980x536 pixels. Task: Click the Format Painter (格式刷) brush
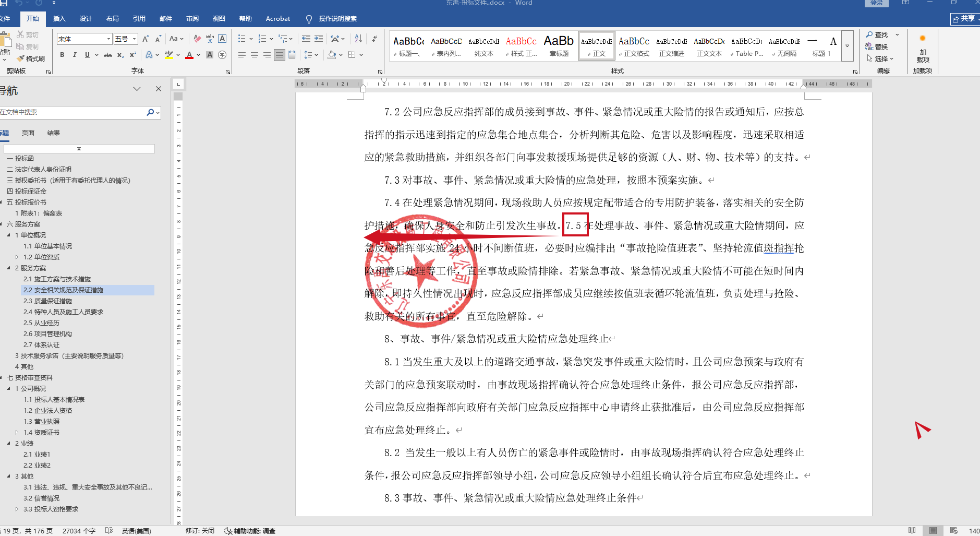(x=31, y=58)
